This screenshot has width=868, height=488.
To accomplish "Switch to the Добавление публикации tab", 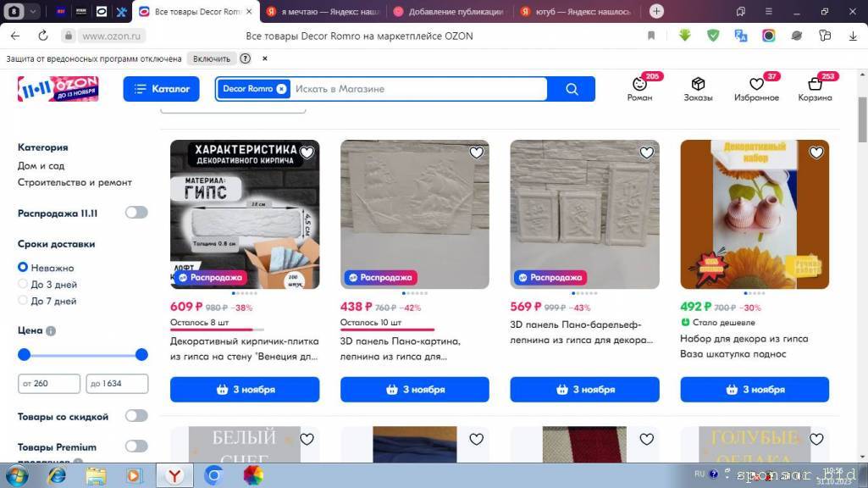I will [450, 12].
